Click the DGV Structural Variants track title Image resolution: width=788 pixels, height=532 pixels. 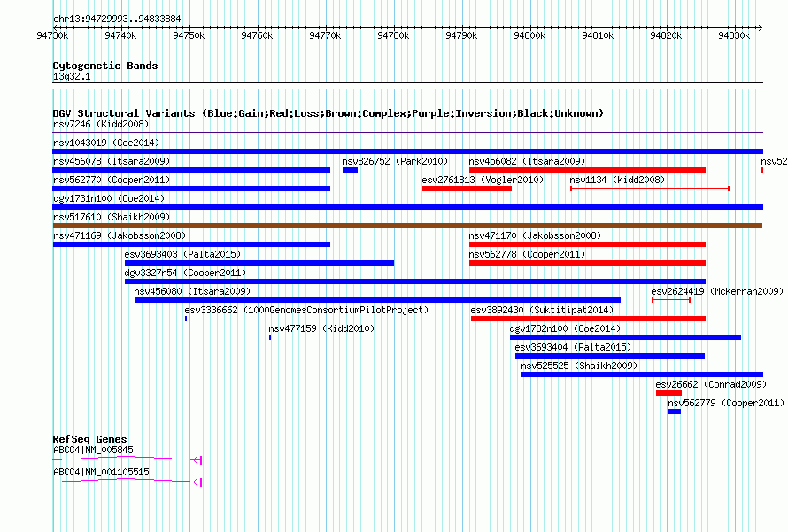(x=328, y=113)
